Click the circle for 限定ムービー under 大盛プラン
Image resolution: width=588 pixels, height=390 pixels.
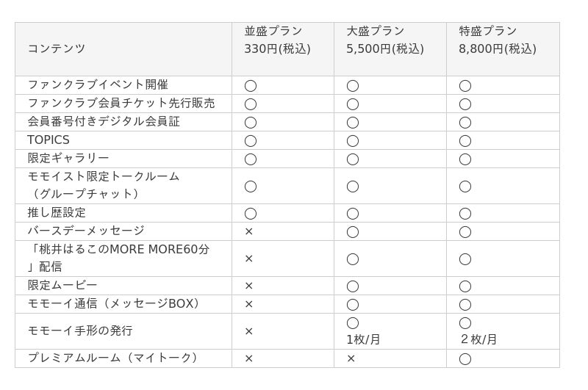(x=353, y=286)
